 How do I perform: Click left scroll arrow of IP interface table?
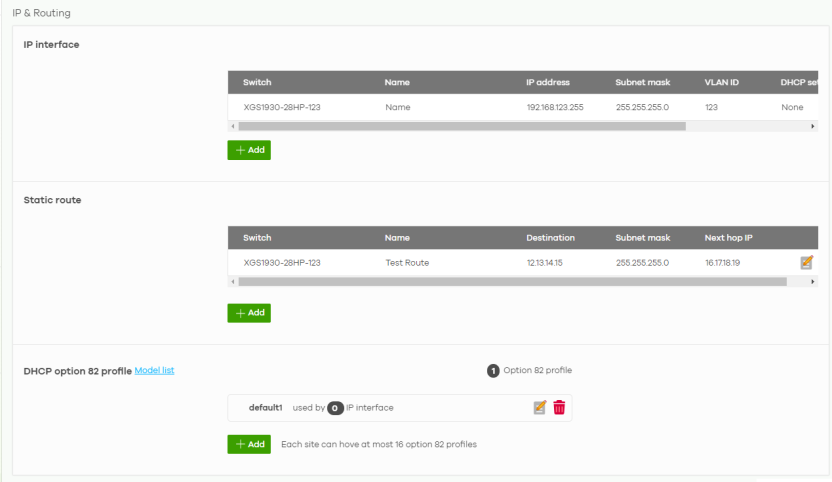[232, 127]
